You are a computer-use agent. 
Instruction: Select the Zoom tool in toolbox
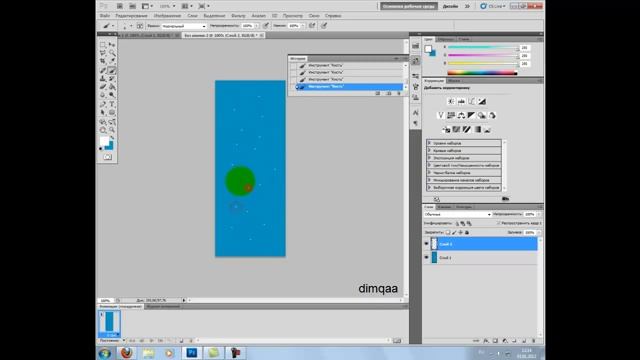point(112,130)
